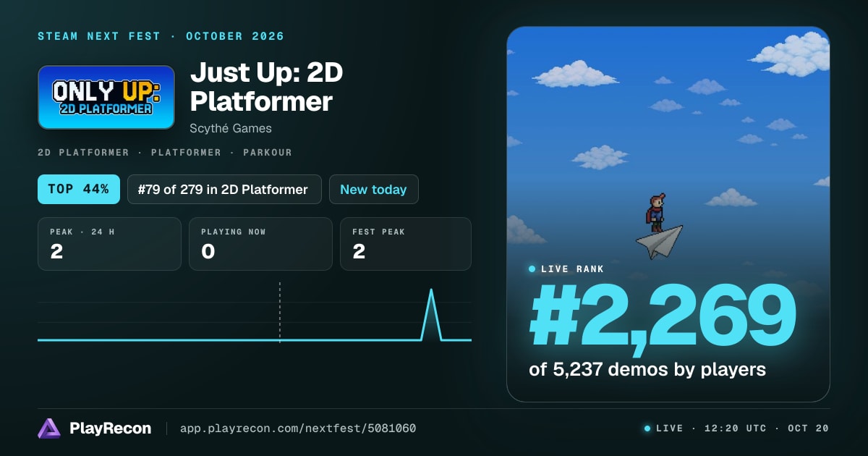
Task: Click the PlayRecon triangle logo icon
Action: tap(49, 428)
